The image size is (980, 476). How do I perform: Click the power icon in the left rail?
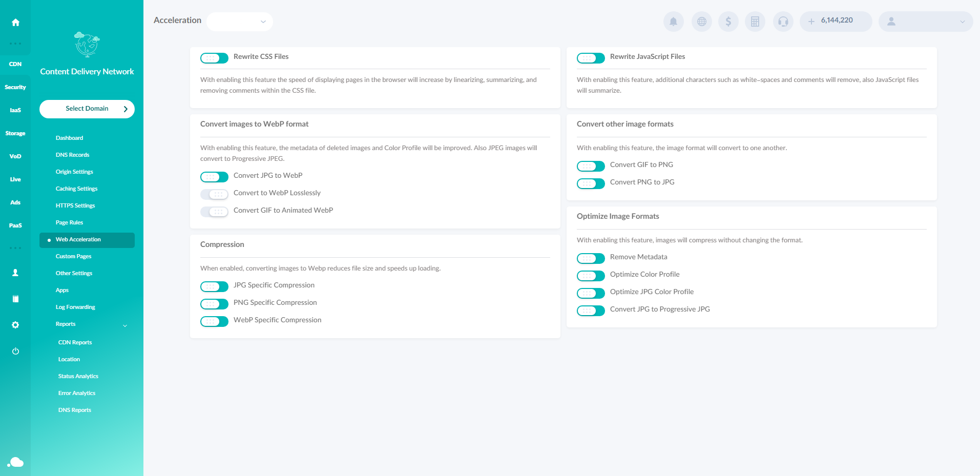pyautogui.click(x=15, y=351)
